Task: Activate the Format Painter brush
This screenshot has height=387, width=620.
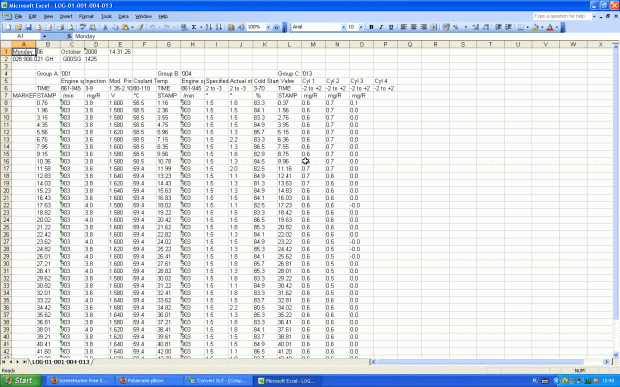Action: click(x=140, y=27)
